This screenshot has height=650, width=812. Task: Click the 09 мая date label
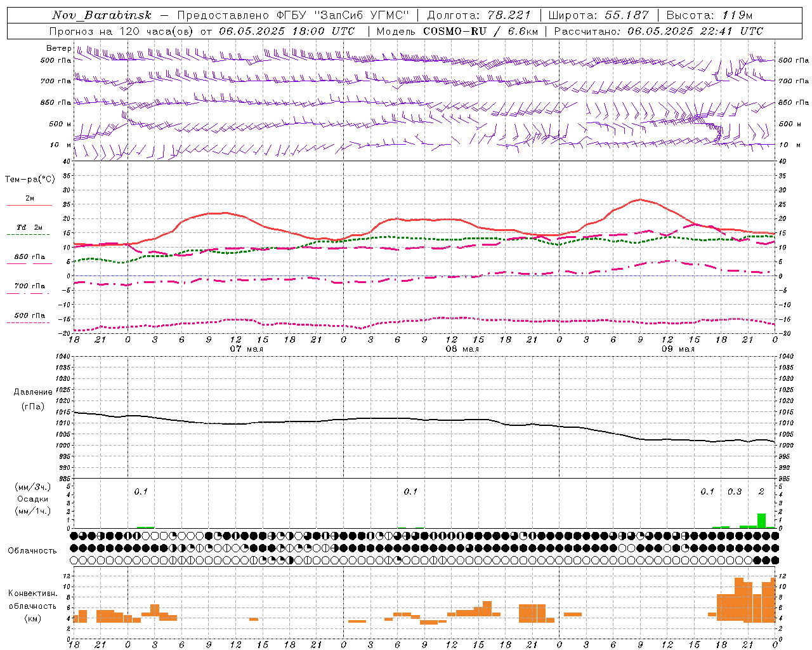tap(678, 349)
